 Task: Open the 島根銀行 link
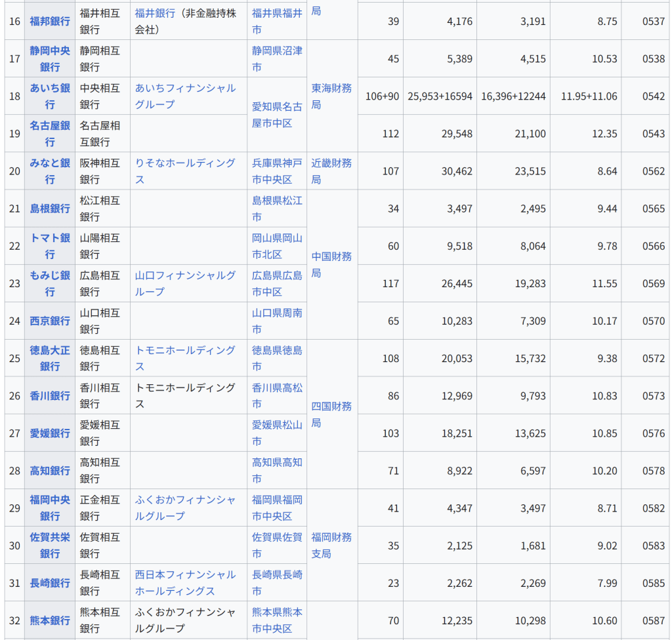[50, 209]
